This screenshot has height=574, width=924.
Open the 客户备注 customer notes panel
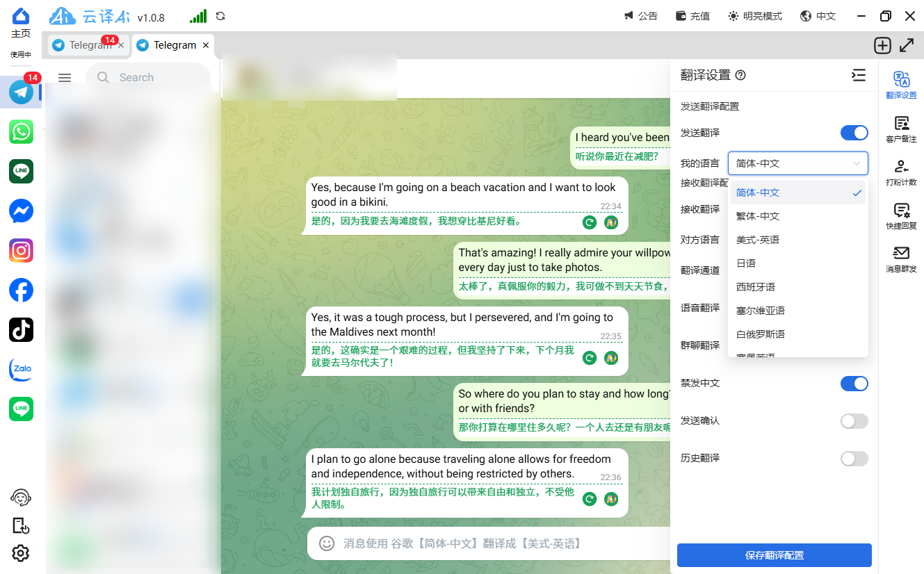[x=901, y=129]
